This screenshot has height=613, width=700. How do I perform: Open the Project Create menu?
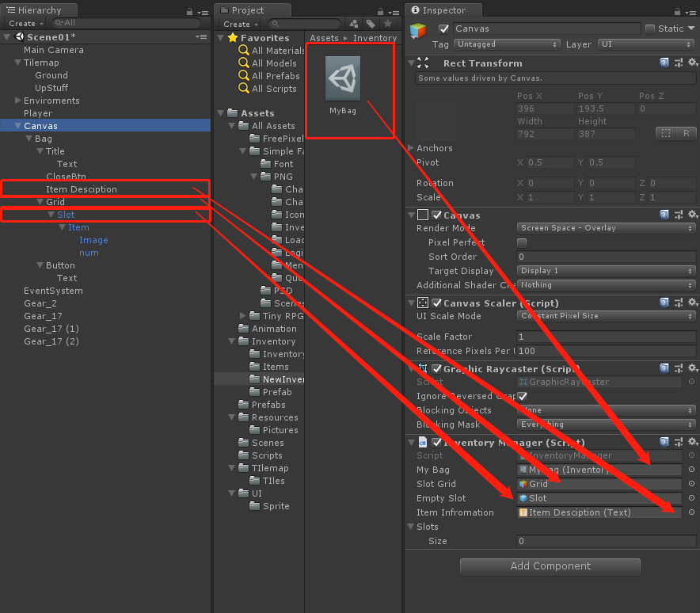(x=240, y=24)
